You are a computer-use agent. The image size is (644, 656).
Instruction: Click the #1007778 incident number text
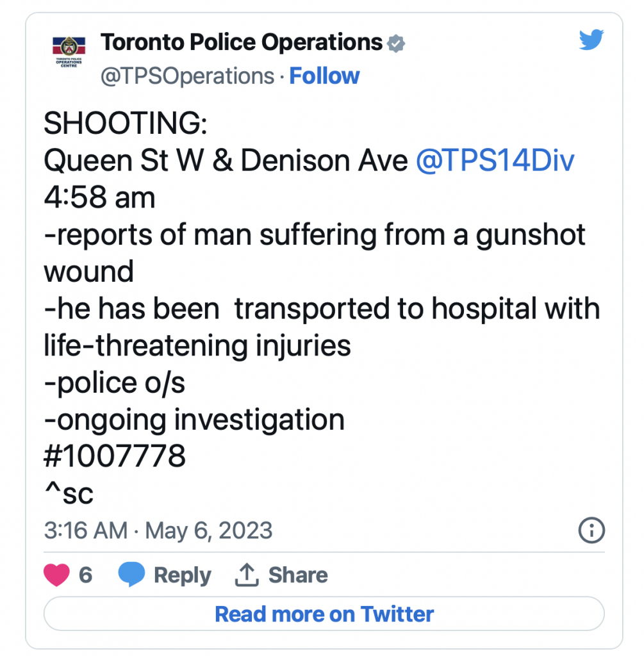coord(115,457)
